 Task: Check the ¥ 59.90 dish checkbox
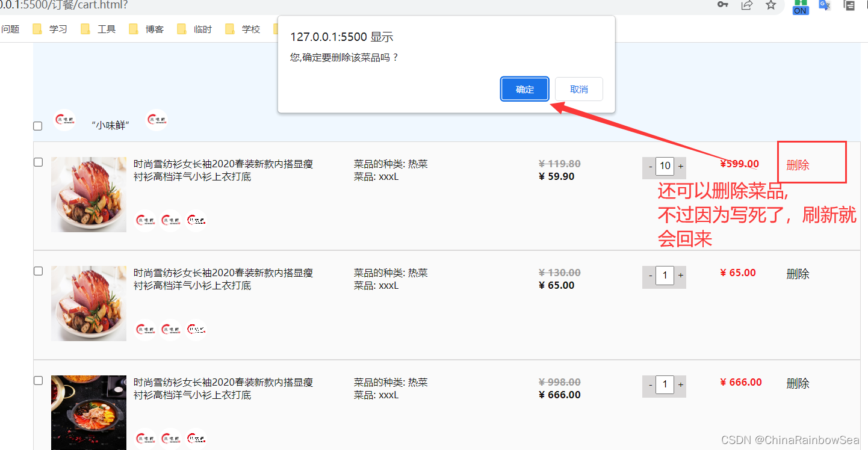click(38, 162)
